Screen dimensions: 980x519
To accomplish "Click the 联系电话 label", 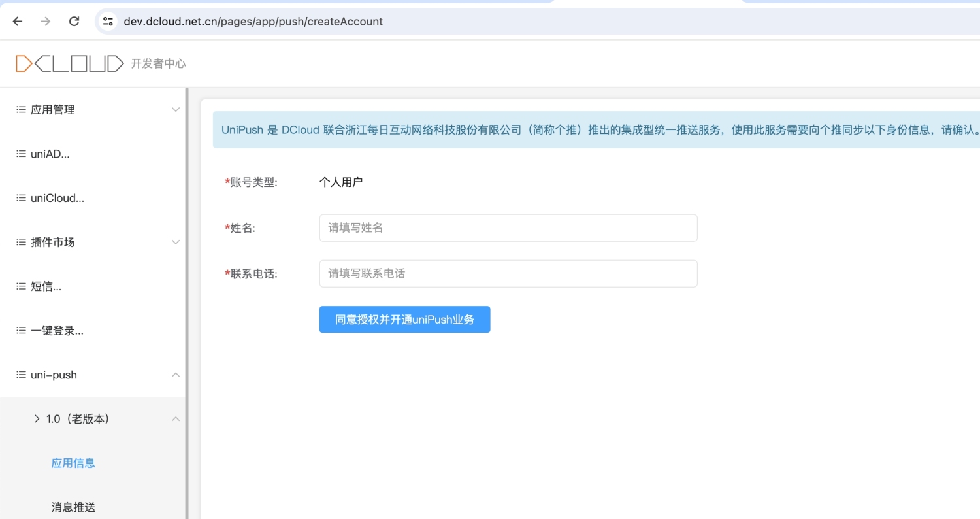I will tap(252, 274).
